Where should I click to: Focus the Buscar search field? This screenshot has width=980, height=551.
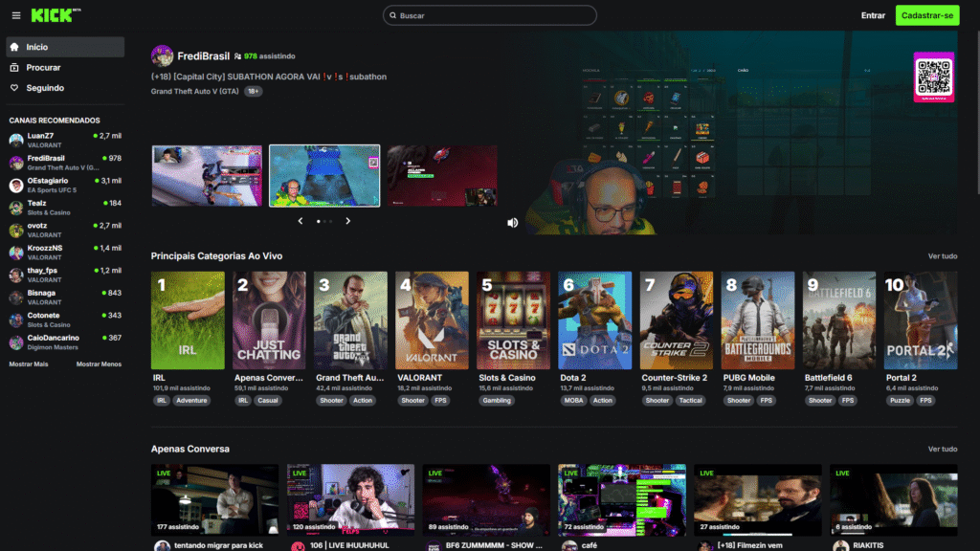coord(490,15)
